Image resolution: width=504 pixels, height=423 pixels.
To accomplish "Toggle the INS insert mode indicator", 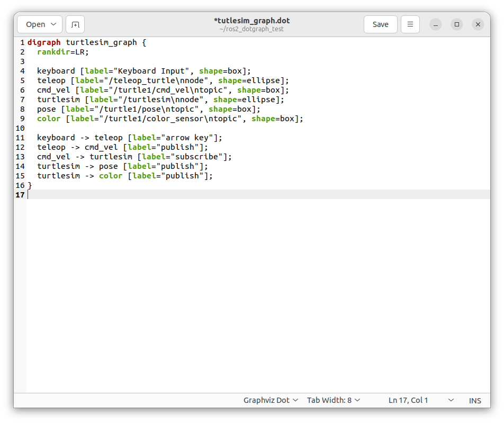I will click(x=475, y=400).
